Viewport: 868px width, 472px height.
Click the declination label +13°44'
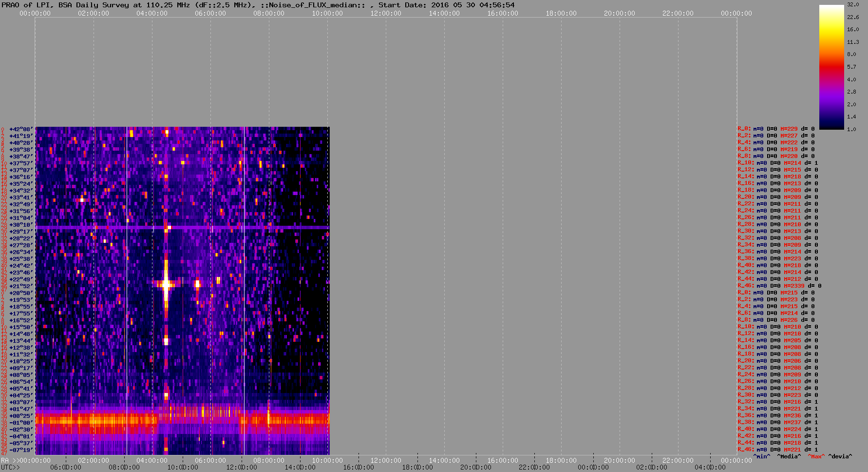[21, 341]
